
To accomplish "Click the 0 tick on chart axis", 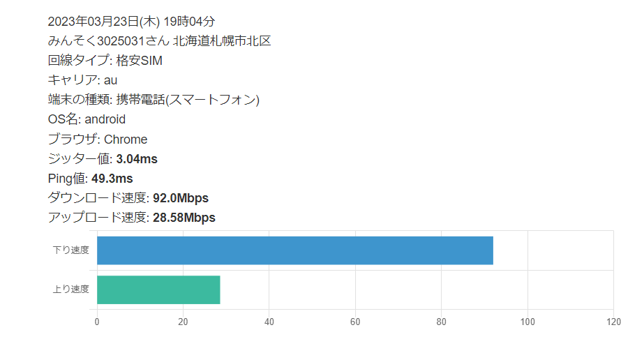I will [97, 322].
